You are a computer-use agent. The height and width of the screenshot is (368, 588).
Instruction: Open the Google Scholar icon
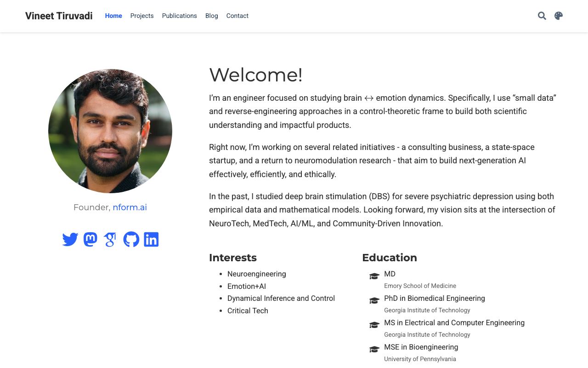pos(110,239)
